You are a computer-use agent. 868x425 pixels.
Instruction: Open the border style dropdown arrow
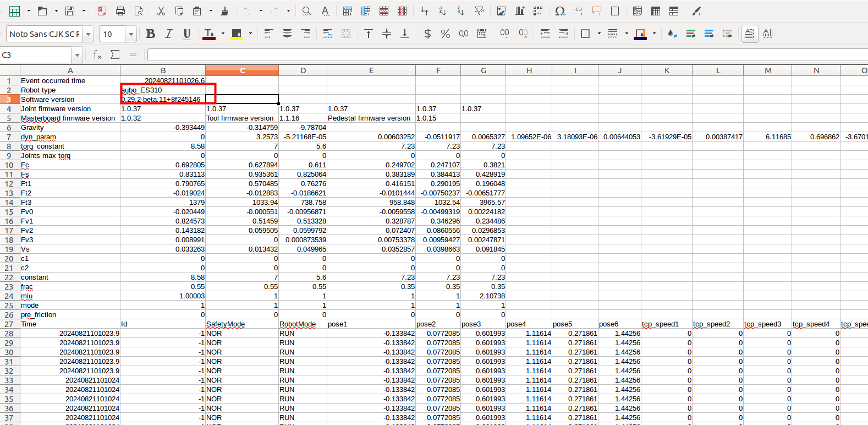[627, 34]
